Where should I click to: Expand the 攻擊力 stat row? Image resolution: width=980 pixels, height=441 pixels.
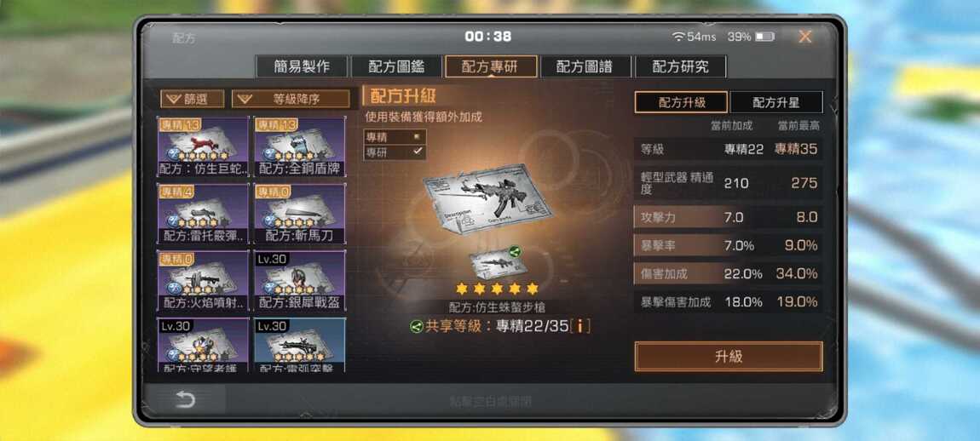(728, 217)
